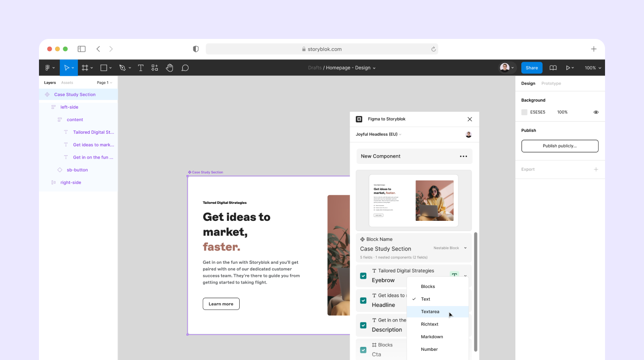Choose Textarea from field type menu
The width and height of the screenshot is (644, 360).
[437, 312]
